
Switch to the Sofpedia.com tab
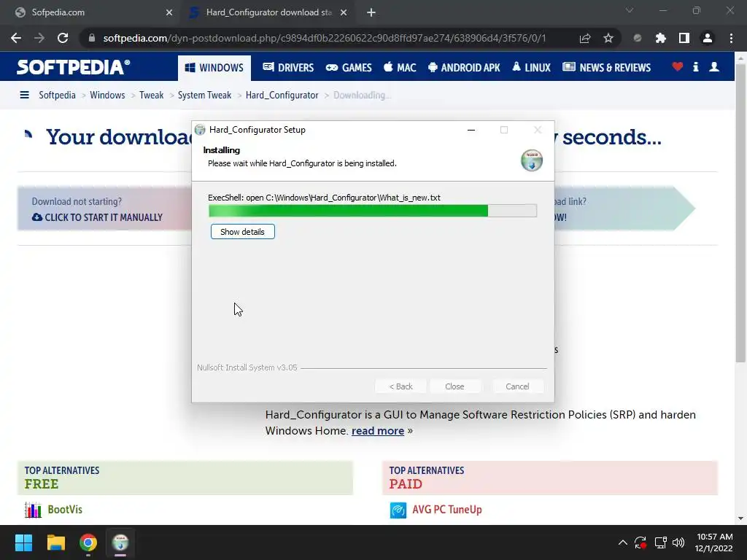coord(90,12)
